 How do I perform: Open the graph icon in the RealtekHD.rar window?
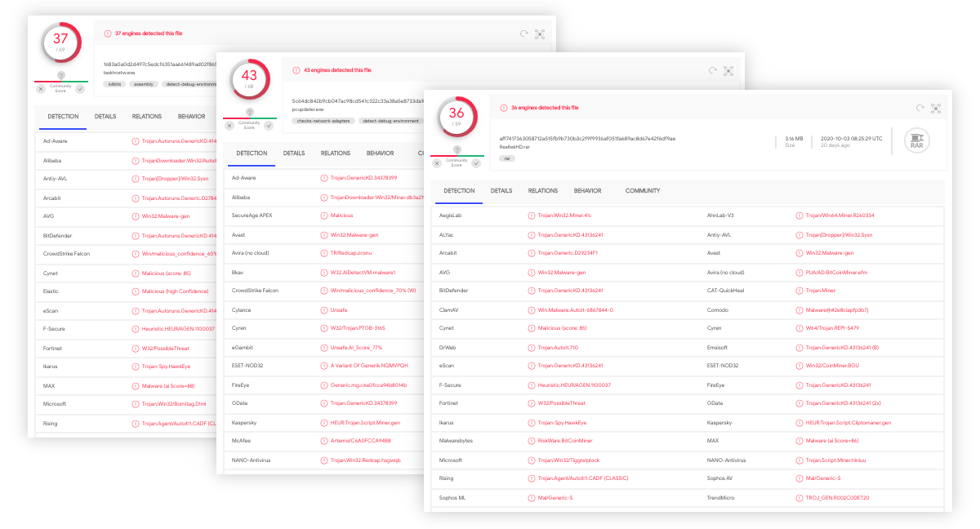936,108
